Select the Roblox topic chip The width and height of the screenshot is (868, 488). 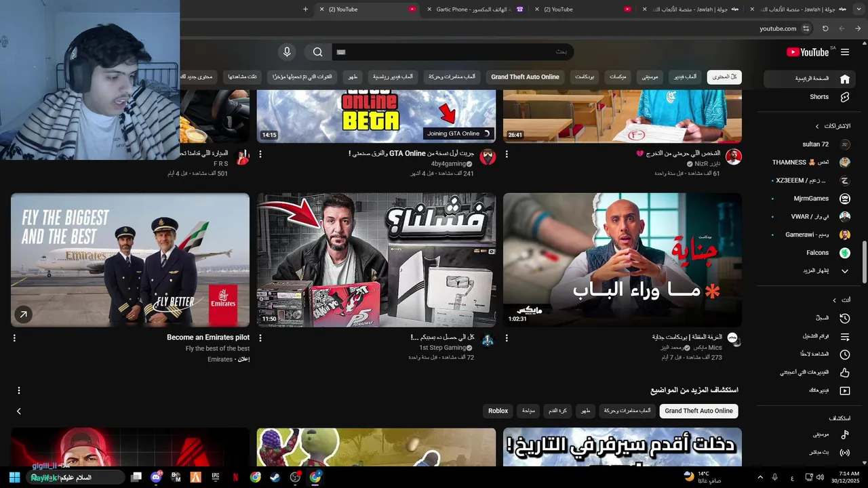click(x=498, y=411)
